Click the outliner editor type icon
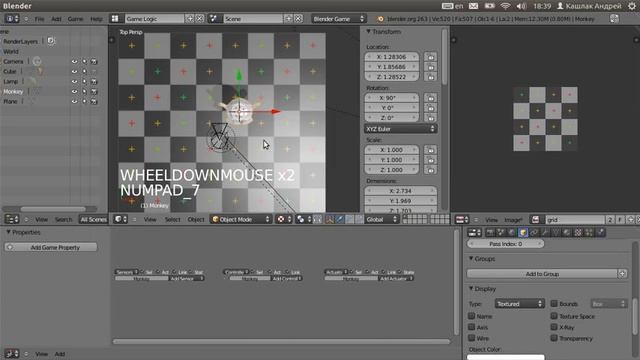 point(11,219)
